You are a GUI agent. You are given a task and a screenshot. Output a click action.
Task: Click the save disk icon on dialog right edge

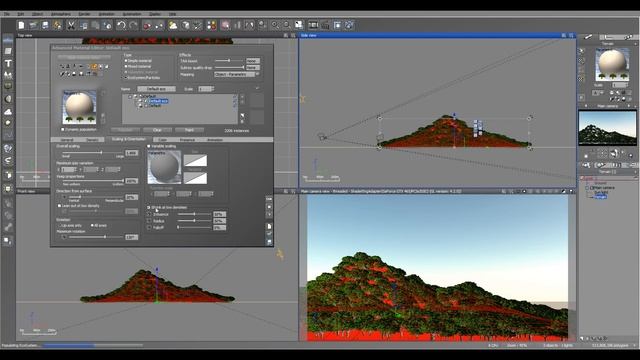pos(269,242)
